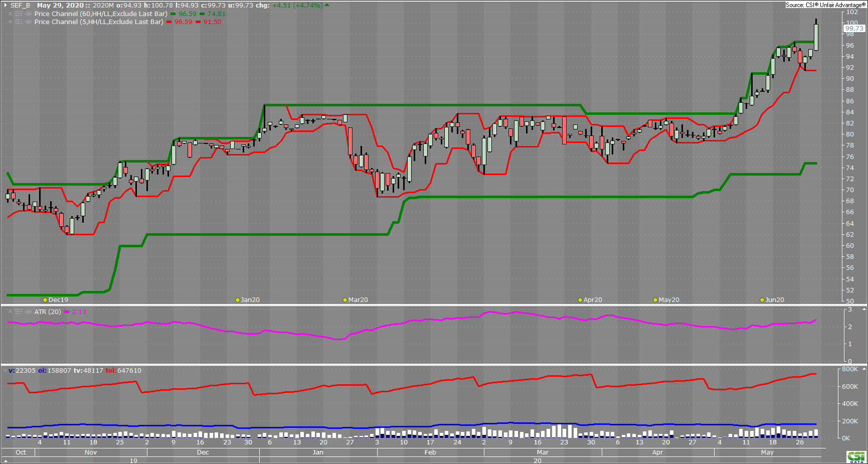This screenshot has width=868, height=464.
Task: Click the open interest value 158807
Action: [59, 371]
